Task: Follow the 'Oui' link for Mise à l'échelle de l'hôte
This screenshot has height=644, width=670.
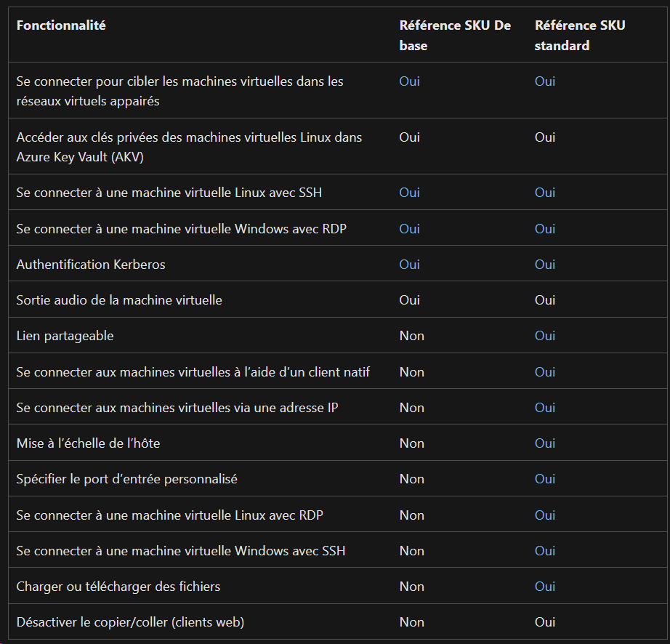Action: click(545, 443)
